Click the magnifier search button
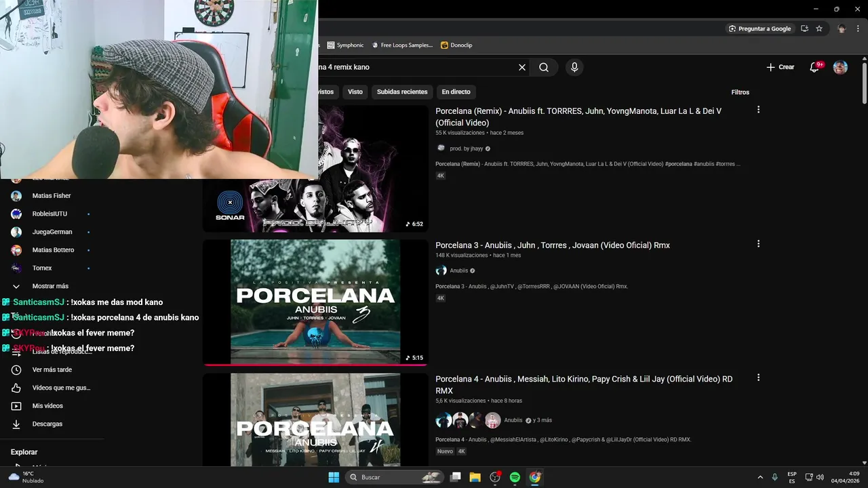 point(544,67)
